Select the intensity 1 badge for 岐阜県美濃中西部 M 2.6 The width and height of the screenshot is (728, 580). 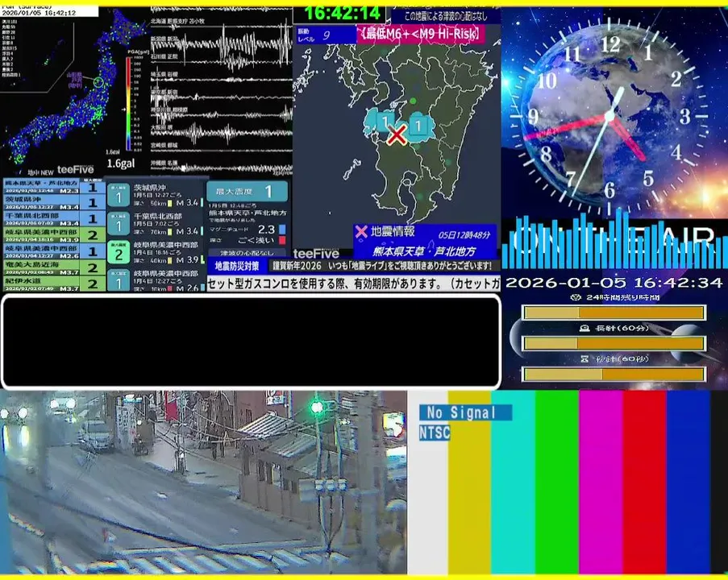[x=119, y=280]
